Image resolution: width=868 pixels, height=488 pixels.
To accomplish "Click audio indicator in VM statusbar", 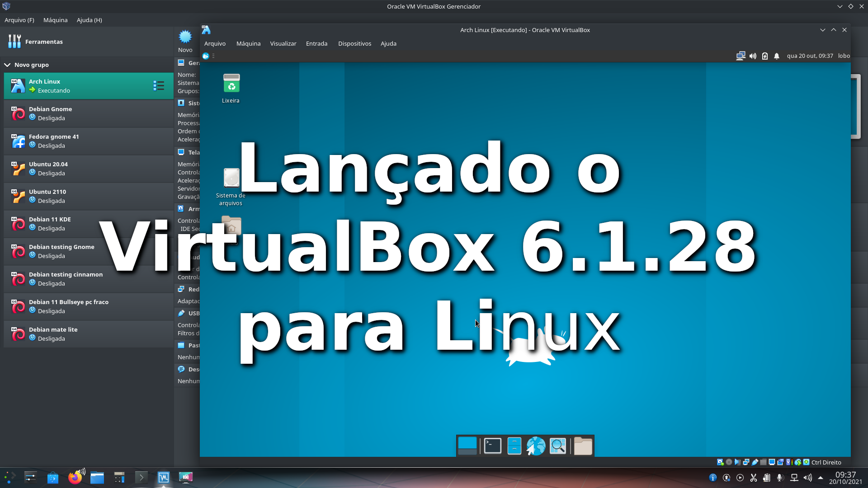I will coord(737,462).
